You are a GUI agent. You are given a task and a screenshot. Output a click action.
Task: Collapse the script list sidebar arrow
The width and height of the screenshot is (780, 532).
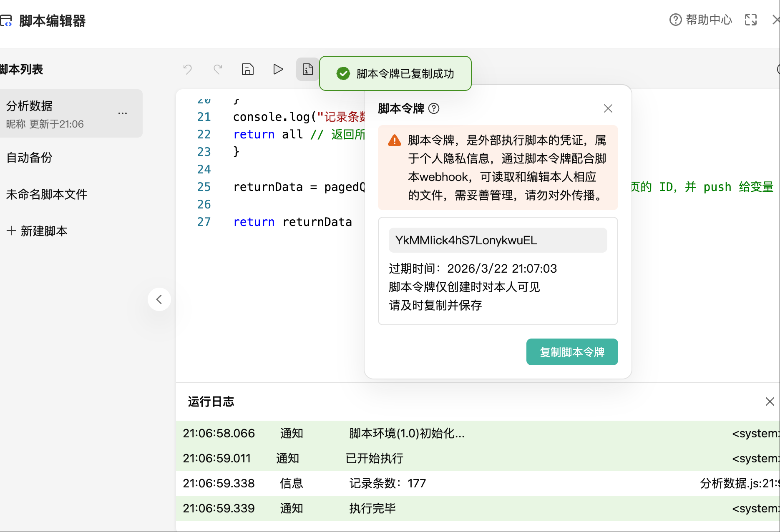[x=159, y=299]
